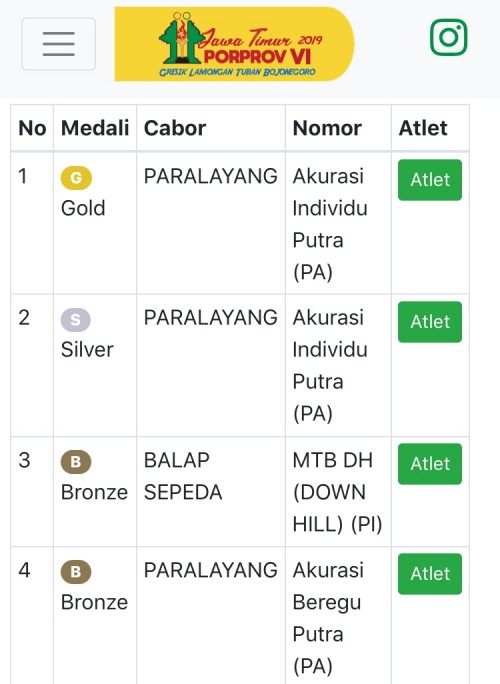Click the silver S medal badge
Screen dimensions: 500x684
click(75, 320)
